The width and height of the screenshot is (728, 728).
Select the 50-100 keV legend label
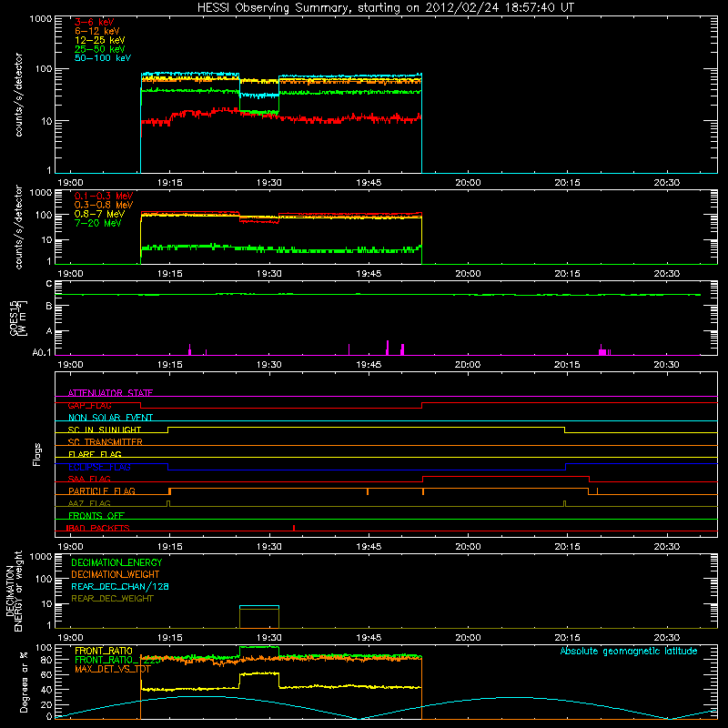click(102, 58)
